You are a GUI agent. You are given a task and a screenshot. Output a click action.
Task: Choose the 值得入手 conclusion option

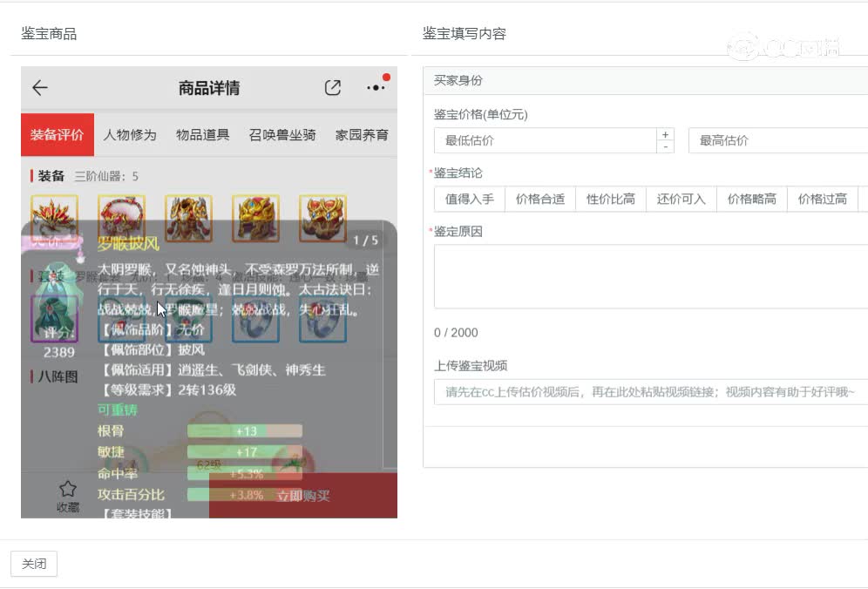click(470, 200)
